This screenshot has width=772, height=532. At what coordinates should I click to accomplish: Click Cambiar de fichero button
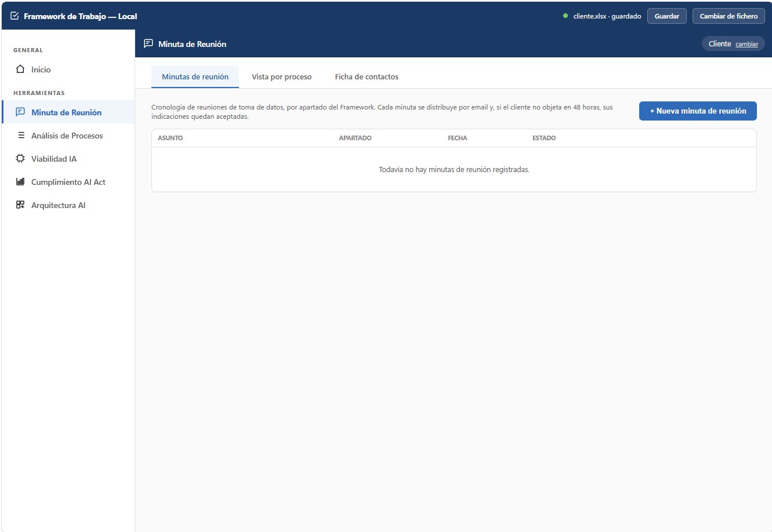coord(728,16)
